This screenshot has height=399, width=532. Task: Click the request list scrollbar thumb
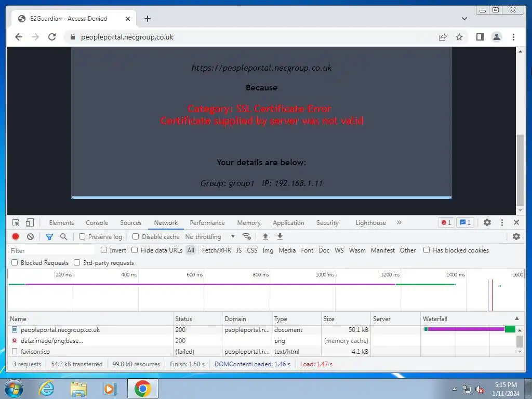point(520,341)
